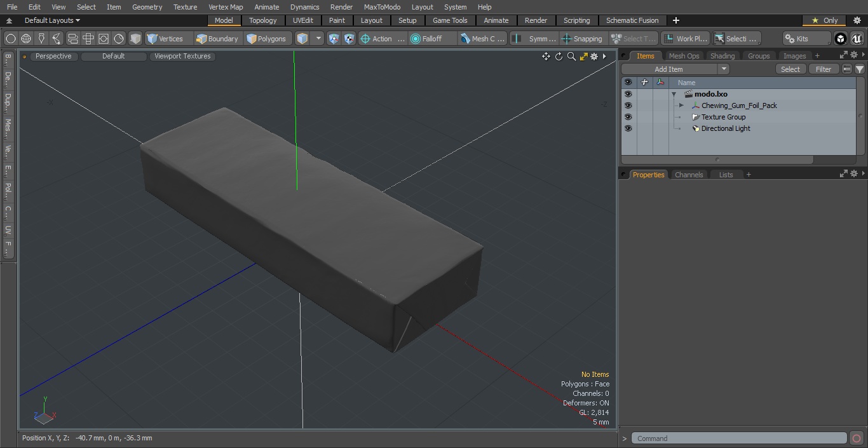868x448 pixels.
Task: Click the viewport zoom magnifier icon
Action: [x=571, y=57]
